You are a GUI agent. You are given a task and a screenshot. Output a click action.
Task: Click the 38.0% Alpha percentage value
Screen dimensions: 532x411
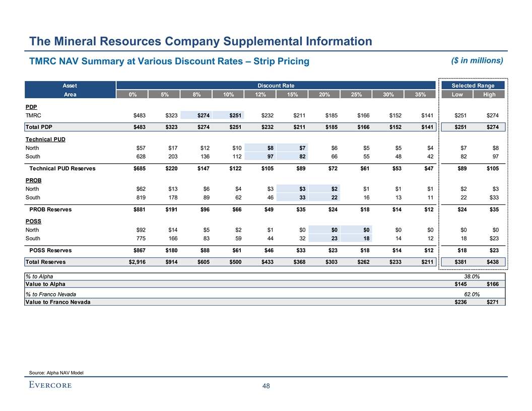click(x=472, y=277)
